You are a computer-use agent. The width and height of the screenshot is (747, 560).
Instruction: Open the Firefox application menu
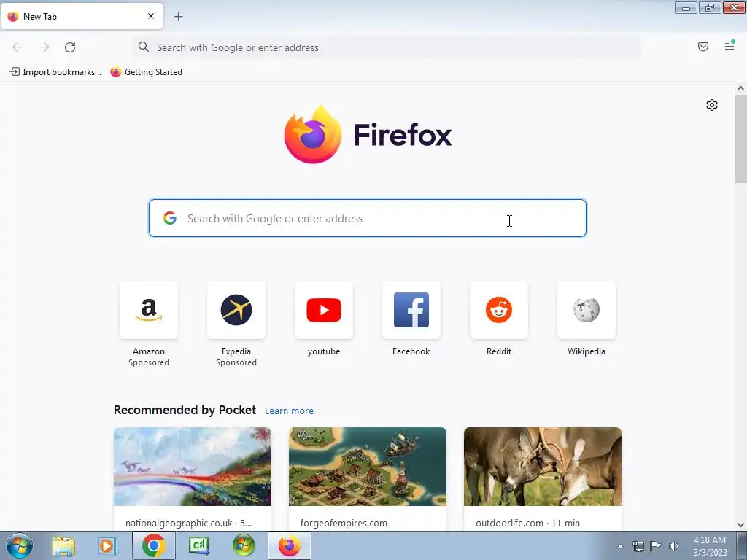tap(729, 47)
